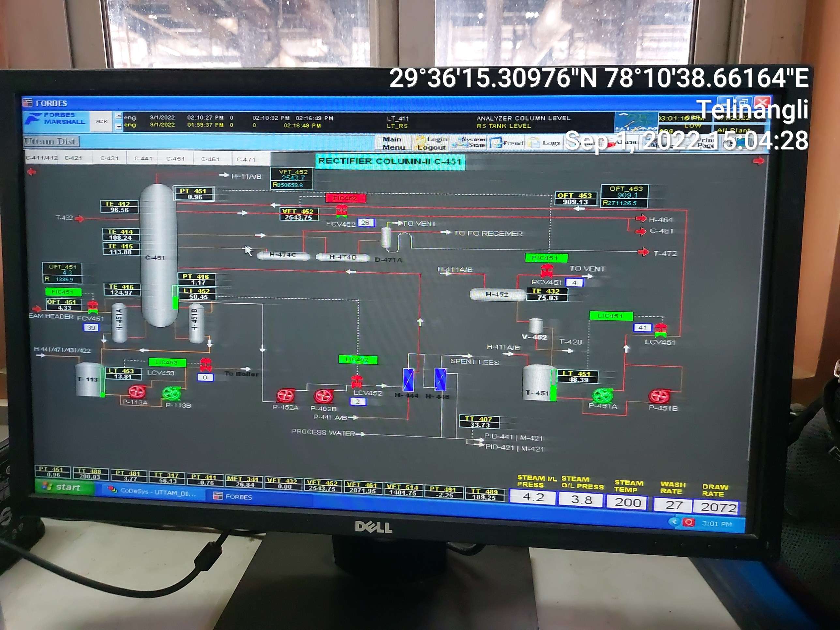Screen dimensions: 840x630
Task: Click the alarm list scroll up arrow
Action: (x=118, y=116)
